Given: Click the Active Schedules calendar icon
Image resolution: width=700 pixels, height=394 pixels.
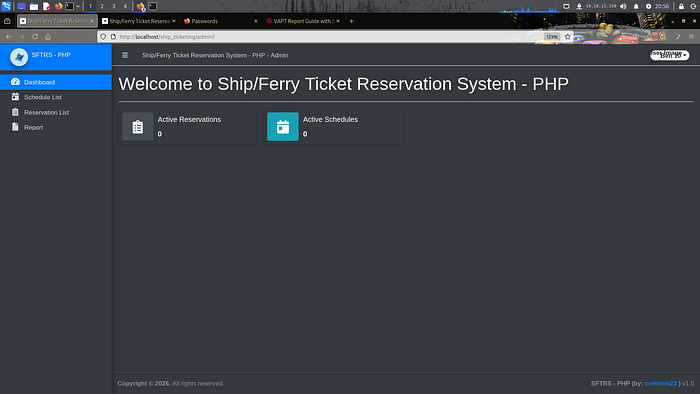Looking at the screenshot, I should pos(283,127).
